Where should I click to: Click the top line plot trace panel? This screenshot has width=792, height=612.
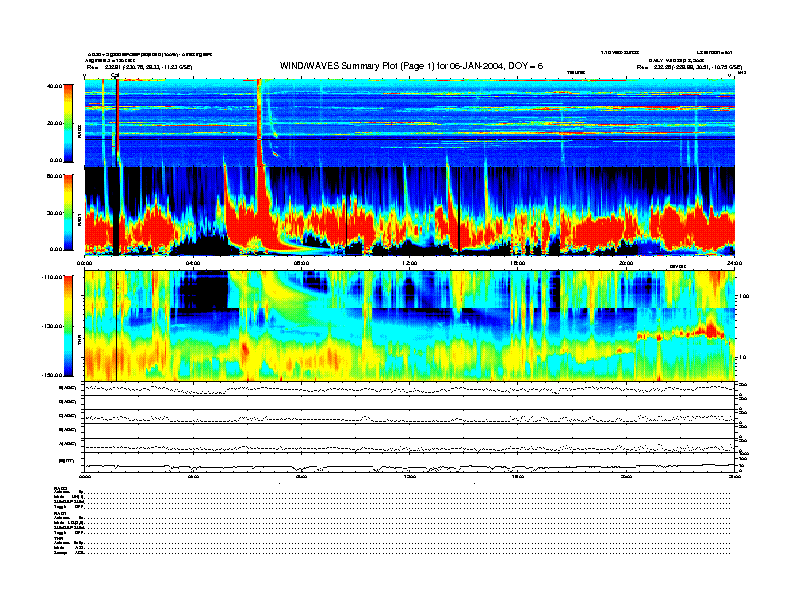[x=409, y=388]
